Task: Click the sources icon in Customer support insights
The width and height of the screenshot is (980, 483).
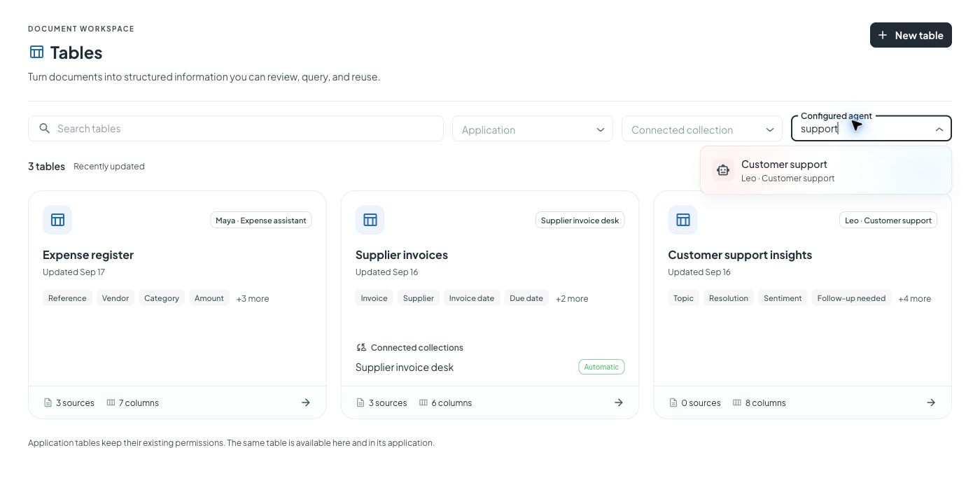Action: tap(673, 402)
